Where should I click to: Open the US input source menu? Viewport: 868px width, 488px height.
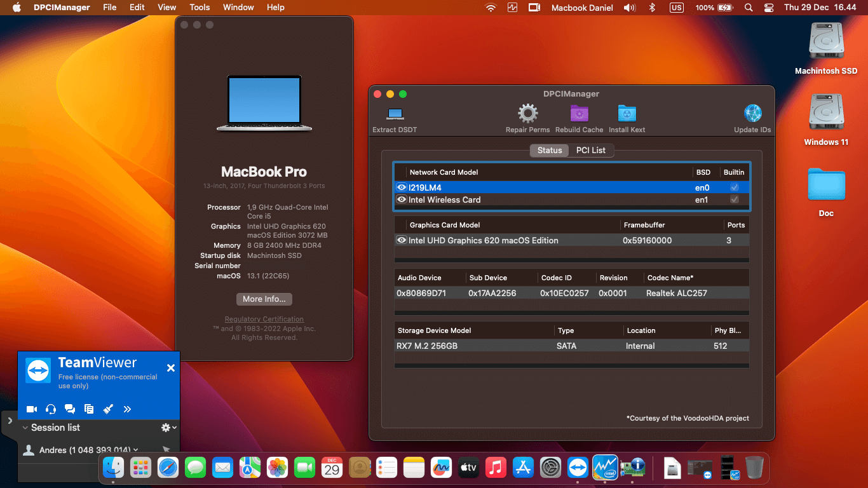(676, 8)
